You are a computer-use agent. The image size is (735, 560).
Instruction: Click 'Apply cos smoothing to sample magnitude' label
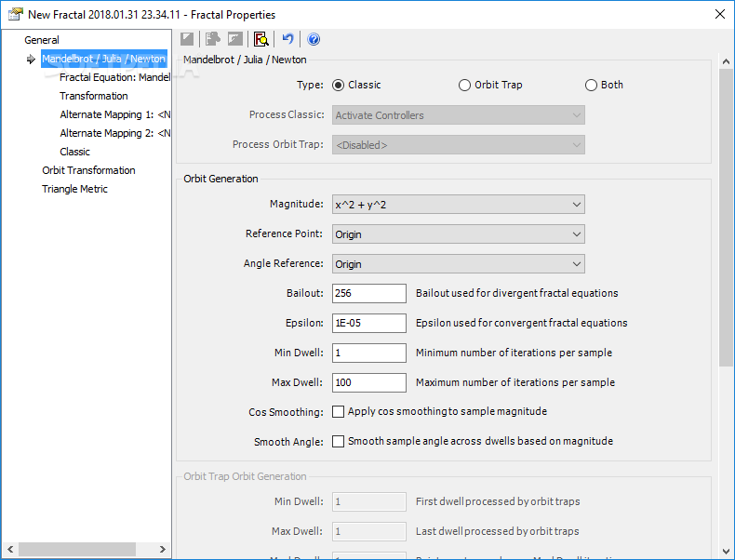(x=448, y=411)
